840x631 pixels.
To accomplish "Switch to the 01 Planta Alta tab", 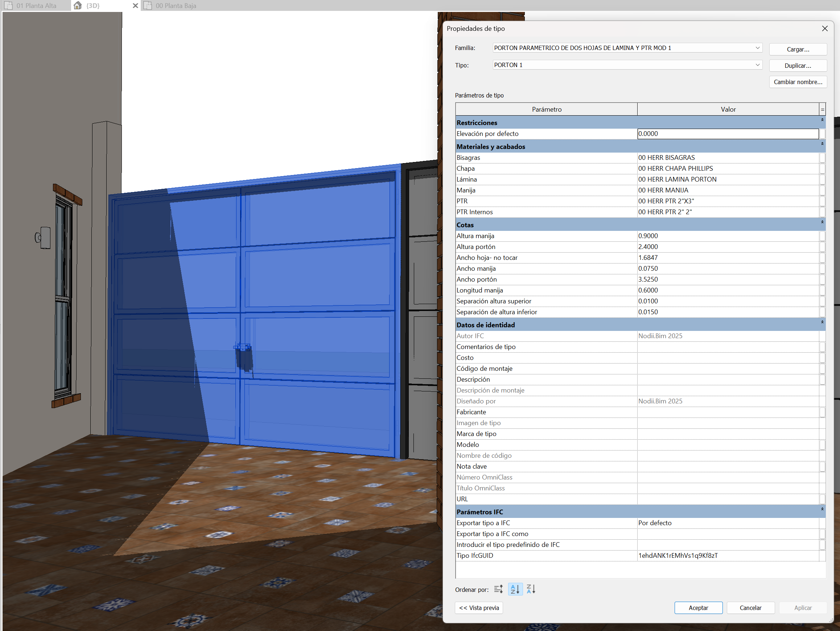I will tap(36, 6).
